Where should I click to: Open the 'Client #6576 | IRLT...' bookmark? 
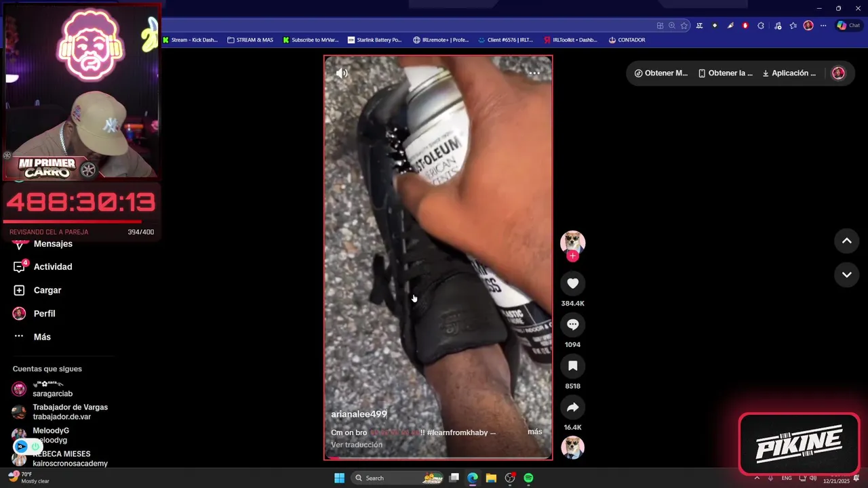(505, 40)
